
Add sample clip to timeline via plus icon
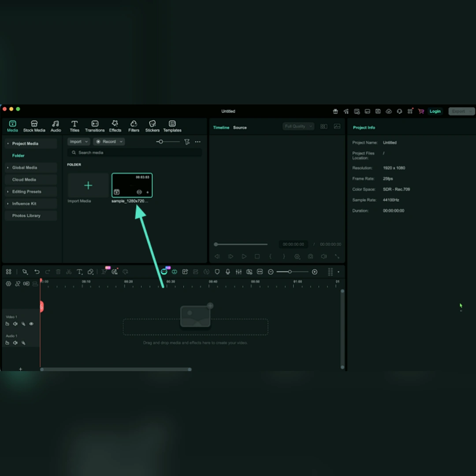148,192
